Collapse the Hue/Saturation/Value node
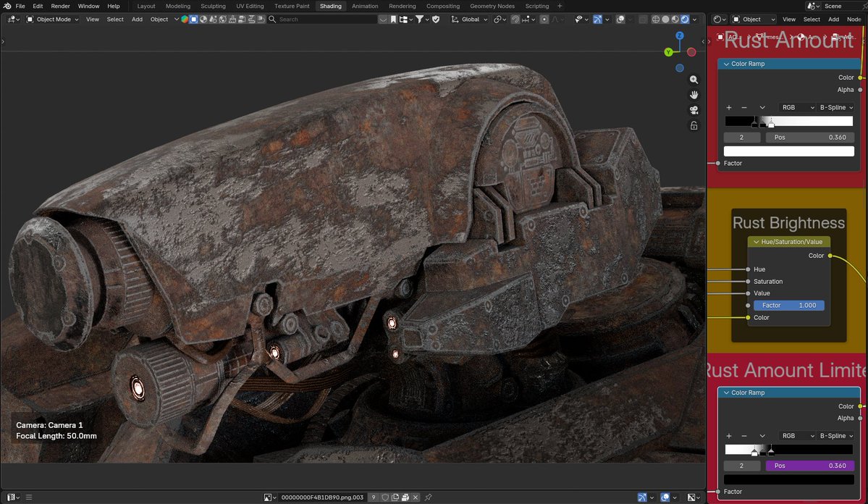Viewport: 868px width, 504px height. [x=757, y=242]
